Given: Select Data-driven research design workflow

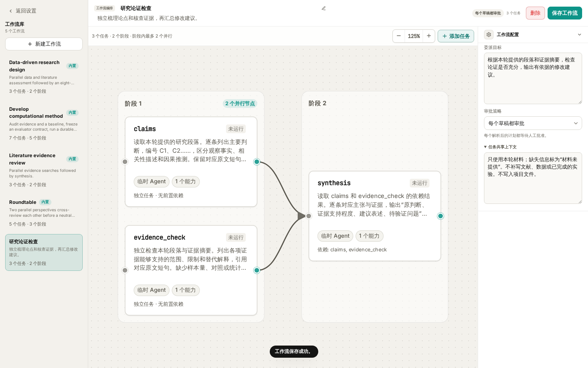Looking at the screenshot, I should (x=44, y=77).
